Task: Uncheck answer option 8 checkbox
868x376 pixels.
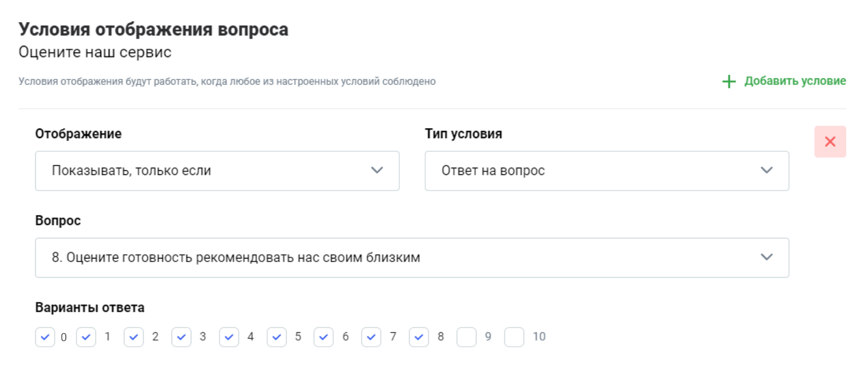Action: [419, 337]
